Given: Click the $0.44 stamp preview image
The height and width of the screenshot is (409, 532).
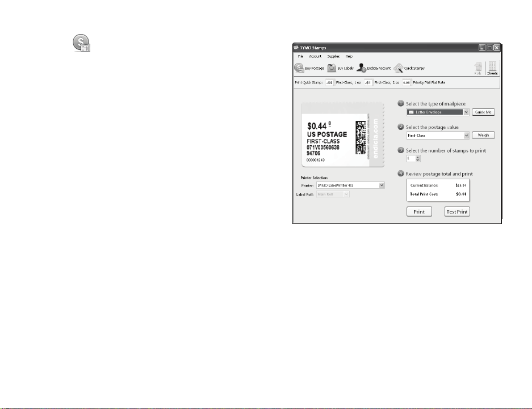Looking at the screenshot, I should click(x=343, y=135).
